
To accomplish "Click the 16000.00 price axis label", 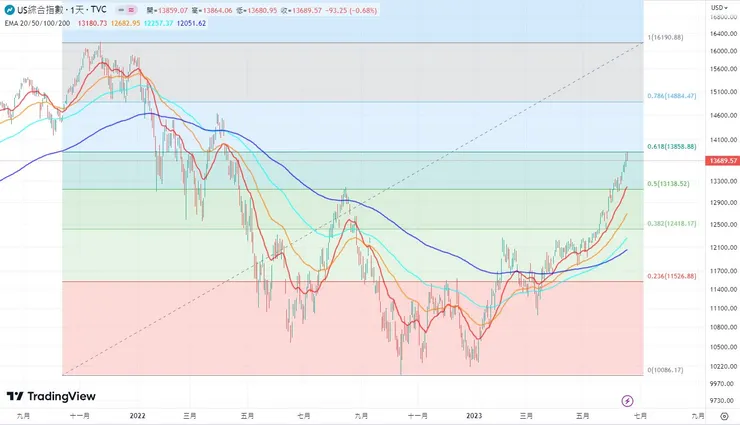I will pyautogui.click(x=723, y=51).
